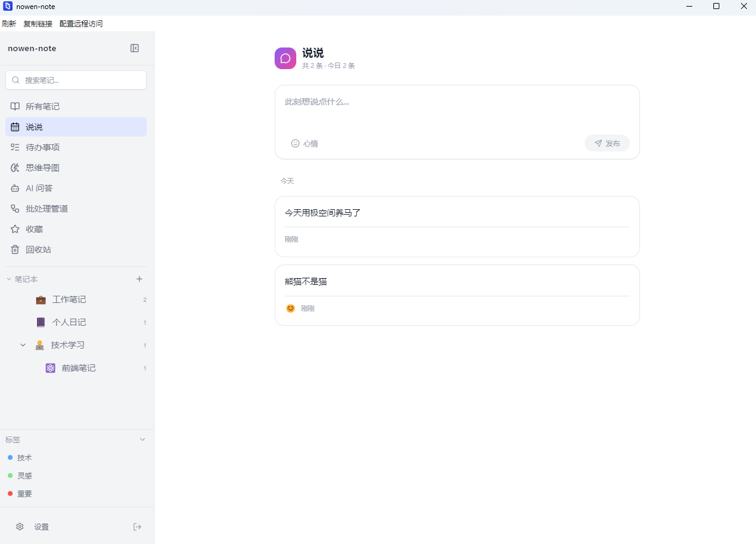The width and height of the screenshot is (756, 544).
Task: Click the notebook icon of 个人日记
Action: pos(41,322)
